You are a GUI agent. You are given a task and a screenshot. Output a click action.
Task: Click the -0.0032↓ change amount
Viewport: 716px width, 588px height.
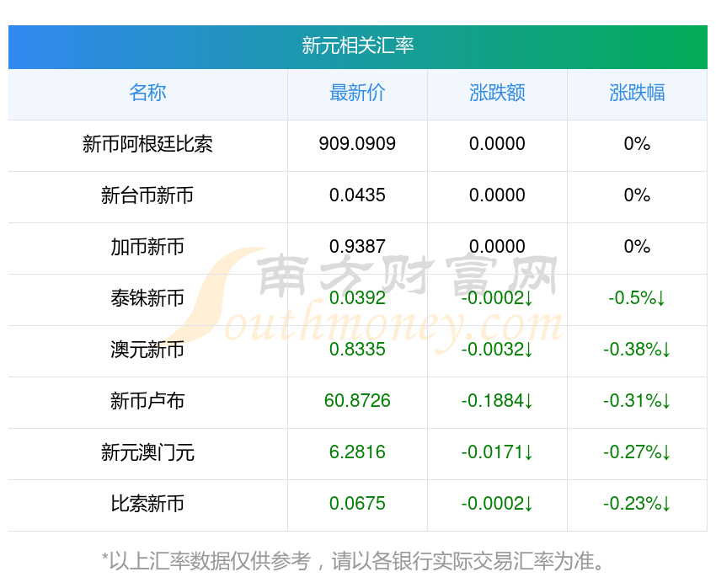click(497, 350)
